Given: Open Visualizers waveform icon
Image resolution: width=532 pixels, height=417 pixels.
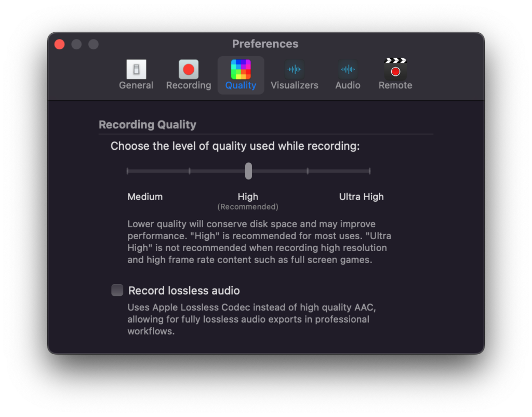Looking at the screenshot, I should tap(294, 69).
